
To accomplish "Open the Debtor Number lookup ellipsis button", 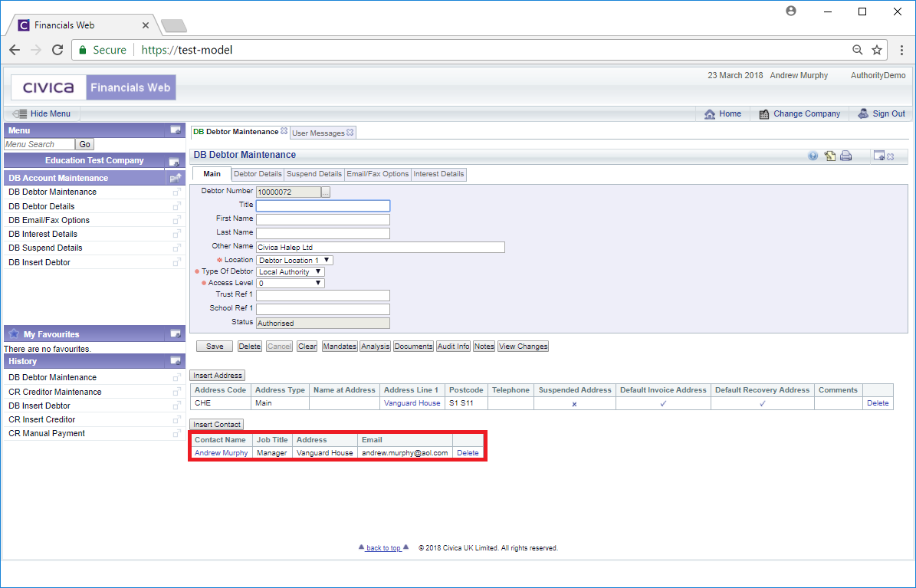I will coord(325,192).
